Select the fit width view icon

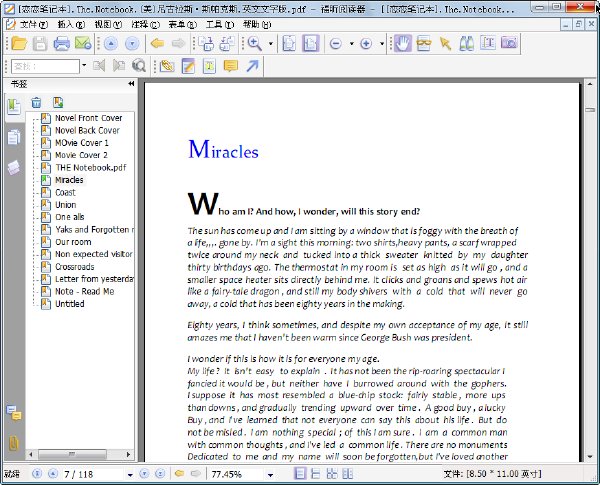click(x=310, y=43)
